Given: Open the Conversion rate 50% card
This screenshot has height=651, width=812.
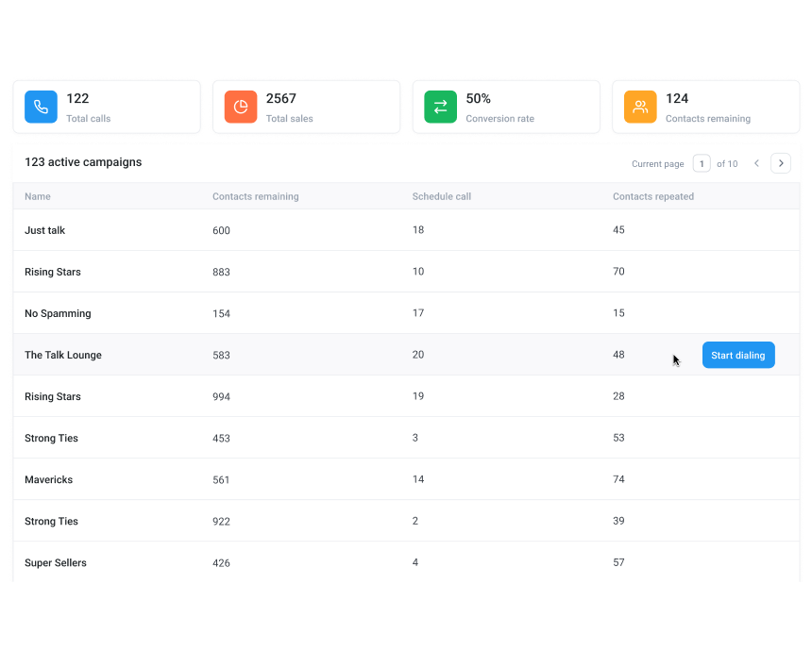Looking at the screenshot, I should coord(506,107).
